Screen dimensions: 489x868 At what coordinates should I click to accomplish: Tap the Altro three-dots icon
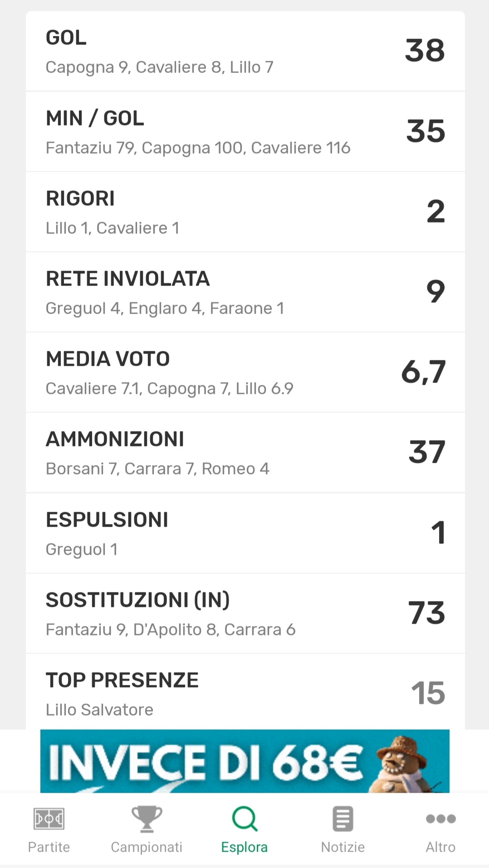point(440,819)
